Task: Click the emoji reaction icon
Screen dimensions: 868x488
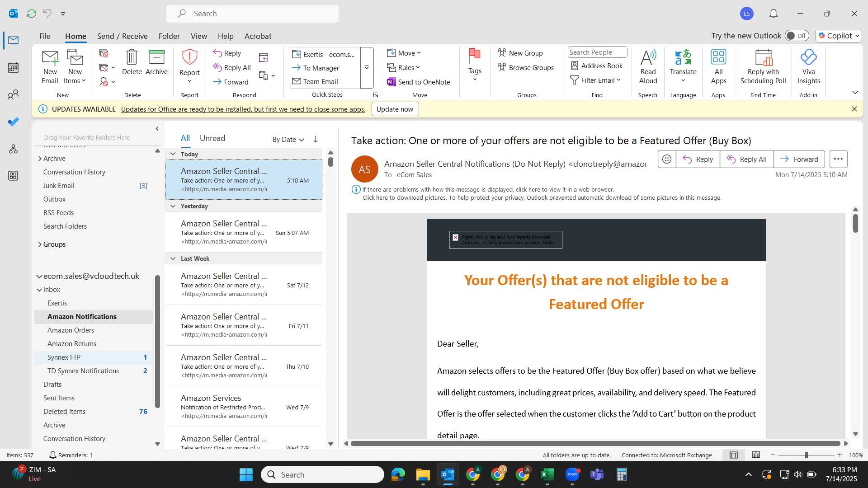Action: [666, 159]
